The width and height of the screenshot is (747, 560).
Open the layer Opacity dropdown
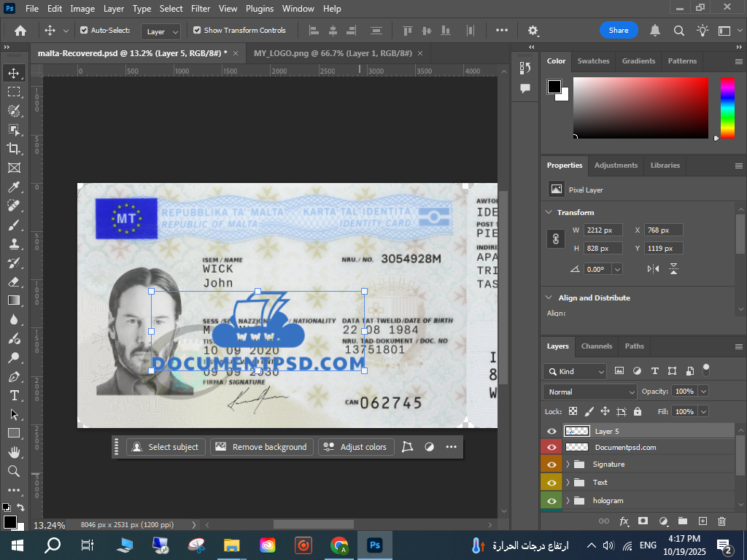(704, 392)
